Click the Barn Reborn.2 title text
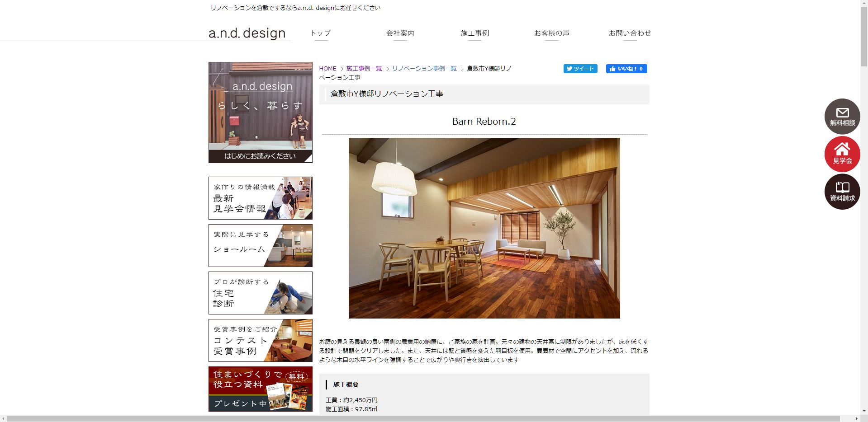 click(484, 121)
